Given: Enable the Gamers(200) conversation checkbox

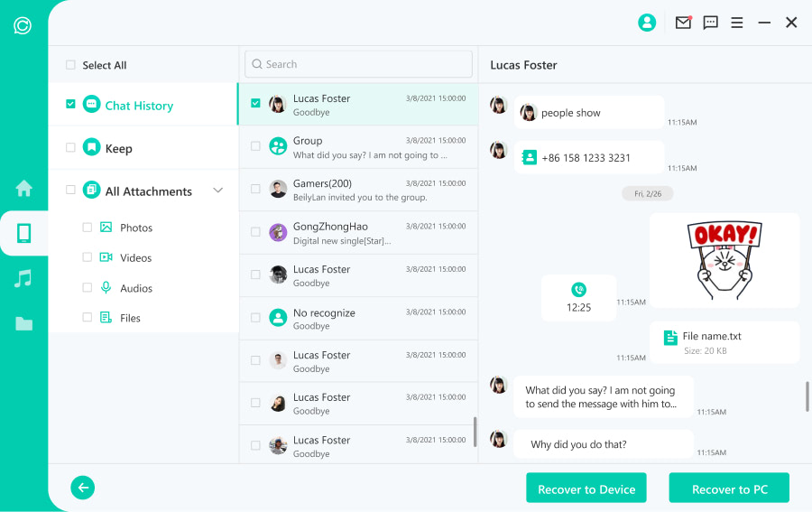Looking at the screenshot, I should [x=255, y=189].
